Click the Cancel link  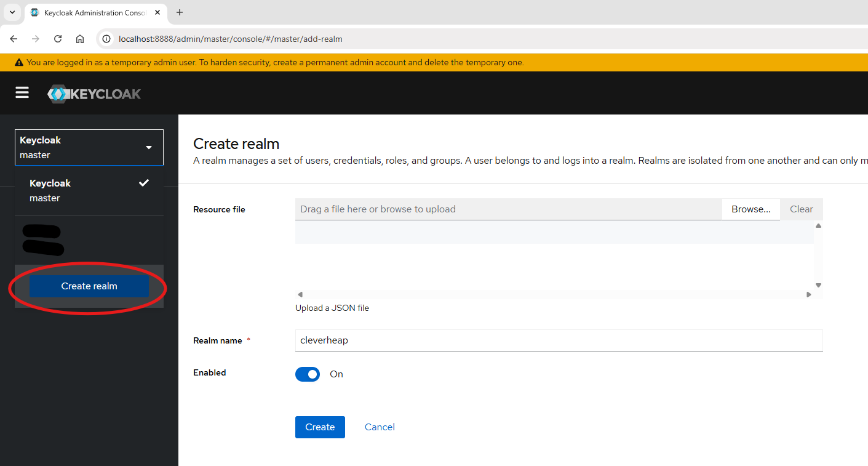(380, 427)
